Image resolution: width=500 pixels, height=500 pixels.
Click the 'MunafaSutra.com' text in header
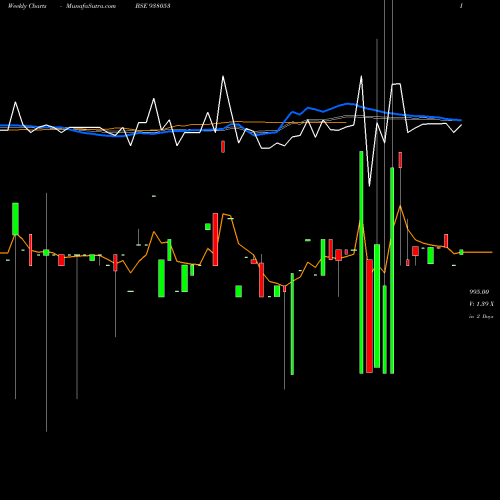point(91,6)
